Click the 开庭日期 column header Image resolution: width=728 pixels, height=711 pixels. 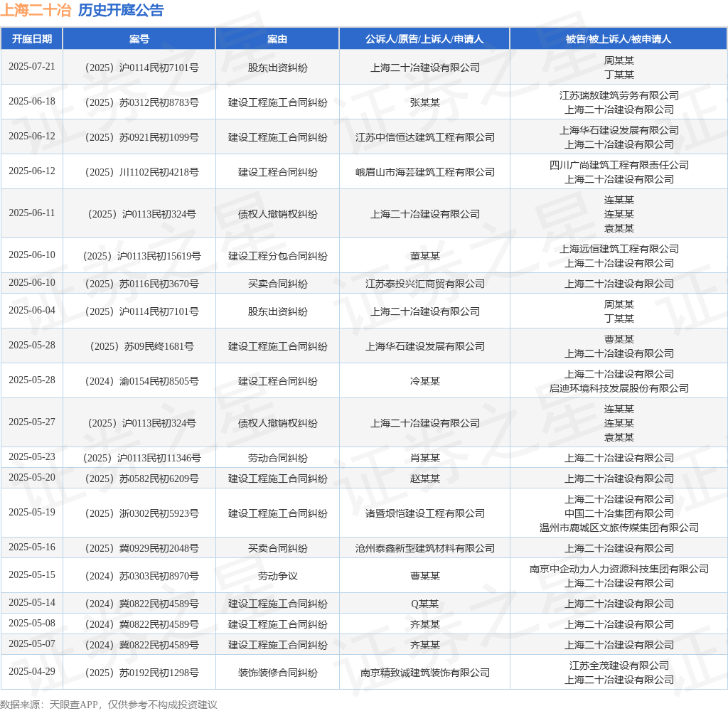pos(31,39)
